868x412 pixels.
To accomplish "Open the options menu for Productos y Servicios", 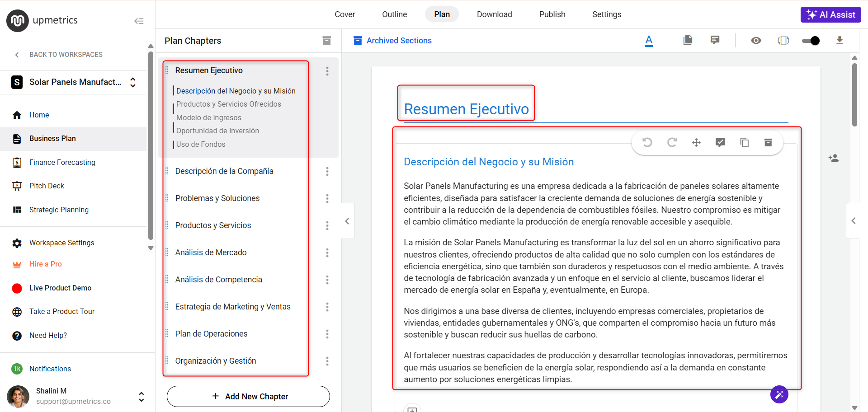I will pos(327,226).
